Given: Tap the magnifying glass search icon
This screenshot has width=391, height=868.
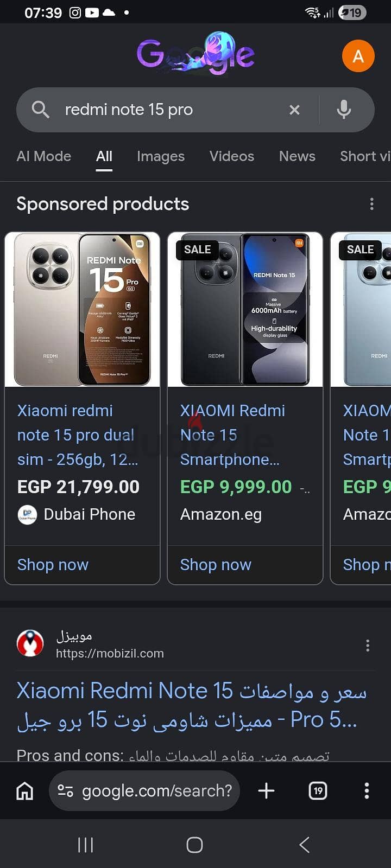Looking at the screenshot, I should (41, 110).
